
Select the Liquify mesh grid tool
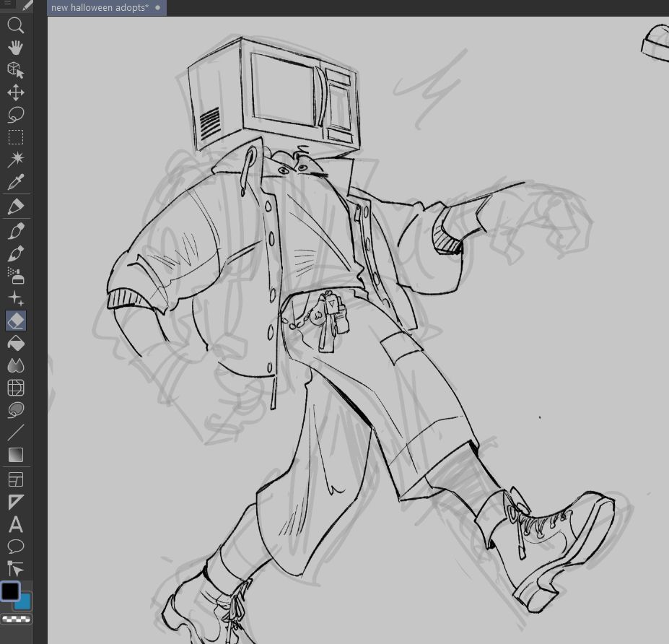click(16, 388)
